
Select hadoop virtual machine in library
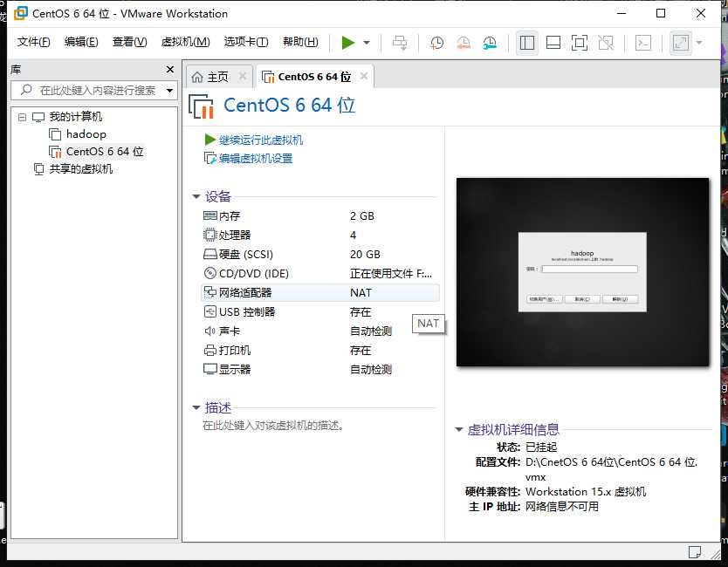(x=86, y=134)
